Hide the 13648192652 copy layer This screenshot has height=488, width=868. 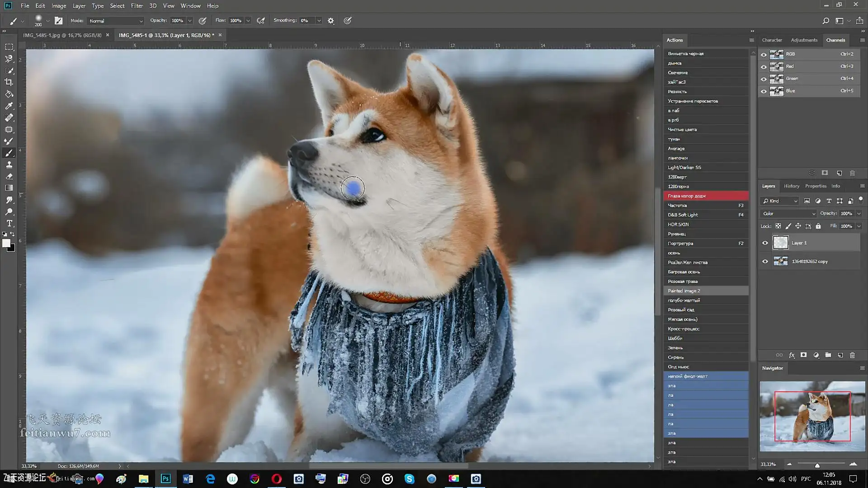(765, 262)
